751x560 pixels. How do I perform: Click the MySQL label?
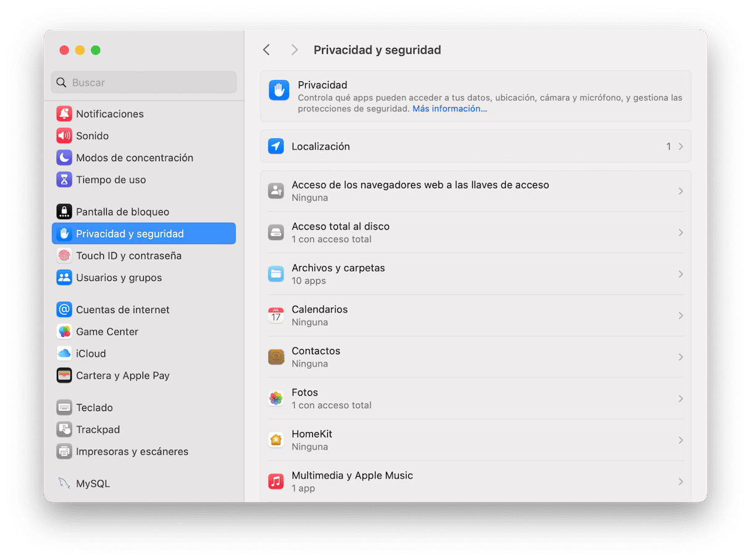[93, 483]
